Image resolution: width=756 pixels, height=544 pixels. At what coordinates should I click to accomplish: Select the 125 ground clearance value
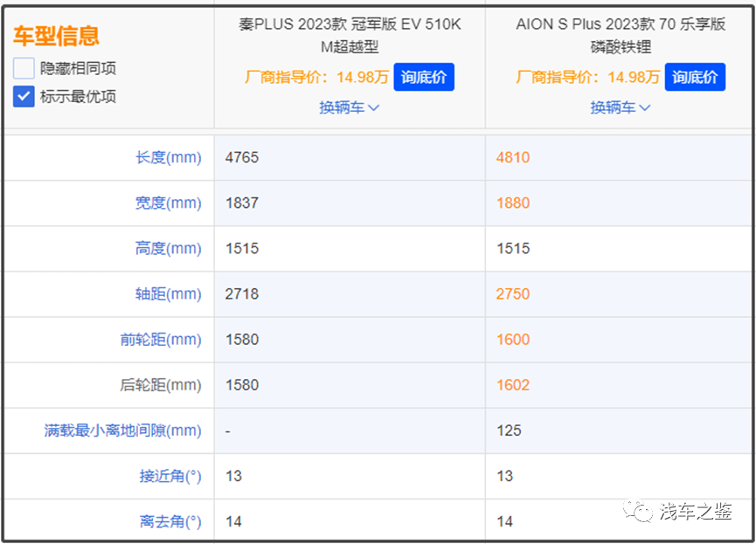click(510, 430)
